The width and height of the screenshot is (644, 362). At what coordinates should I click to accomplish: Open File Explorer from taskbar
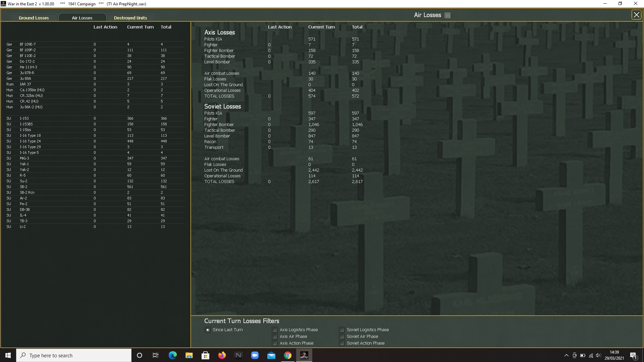coord(189,355)
